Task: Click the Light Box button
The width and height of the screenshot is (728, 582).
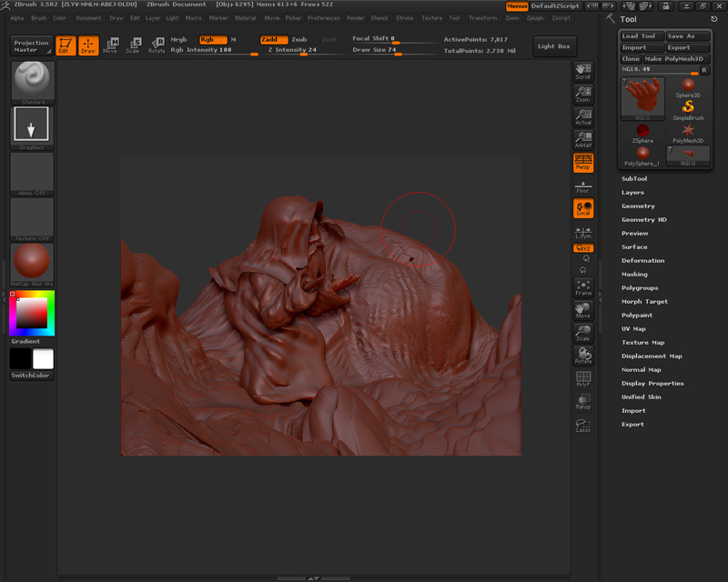Action: [x=553, y=46]
